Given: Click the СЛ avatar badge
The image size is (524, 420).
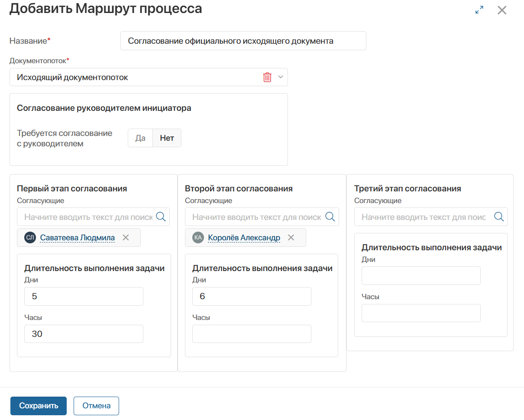Looking at the screenshot, I should (x=29, y=237).
